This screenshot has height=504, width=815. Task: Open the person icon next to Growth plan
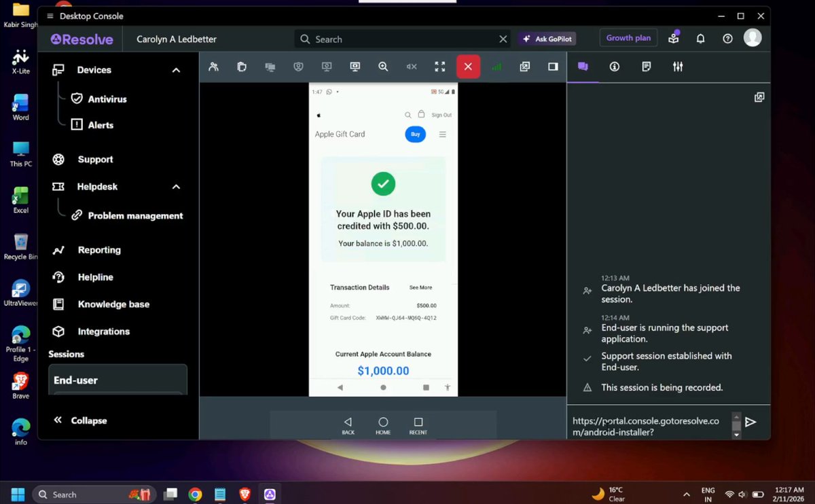point(673,39)
